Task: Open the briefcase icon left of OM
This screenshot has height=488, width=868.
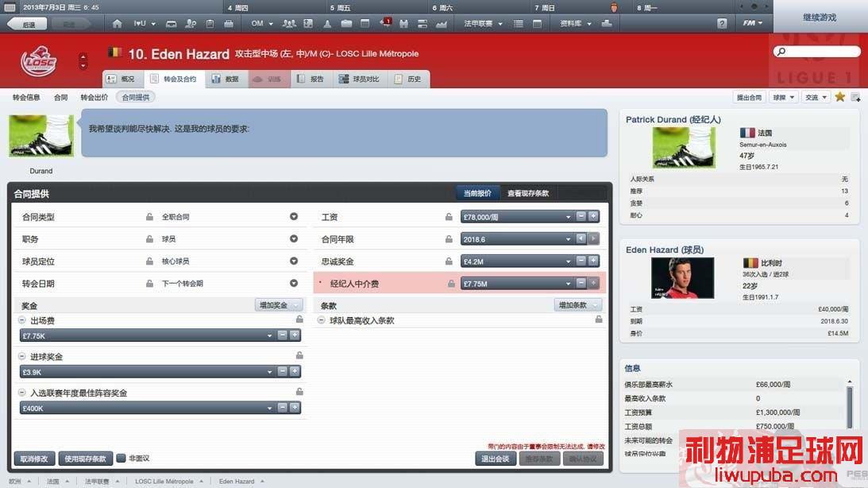Action: pyautogui.click(x=229, y=24)
